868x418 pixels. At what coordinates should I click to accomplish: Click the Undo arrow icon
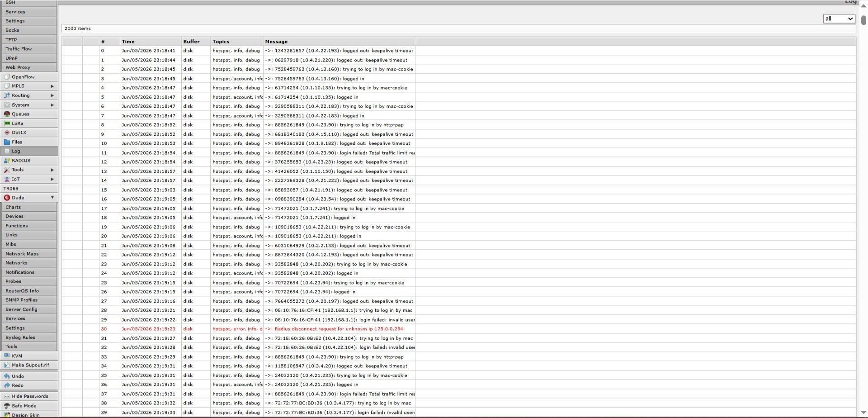pyautogui.click(x=7, y=376)
